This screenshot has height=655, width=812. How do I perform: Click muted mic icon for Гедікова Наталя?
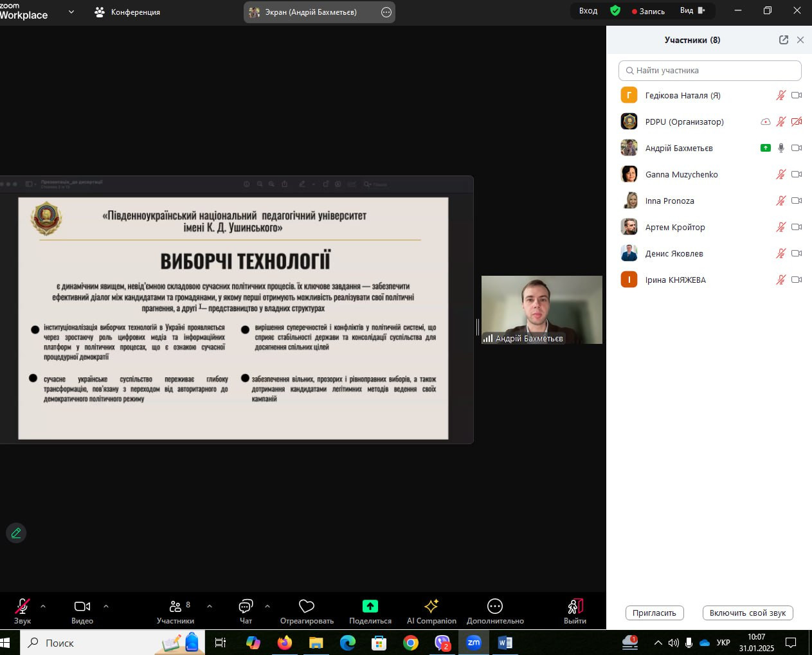[x=781, y=95]
